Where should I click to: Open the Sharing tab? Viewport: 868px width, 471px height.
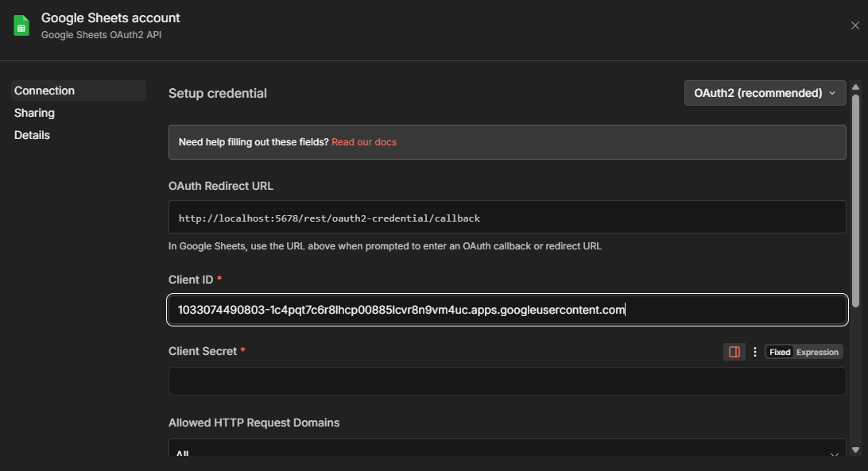point(34,113)
